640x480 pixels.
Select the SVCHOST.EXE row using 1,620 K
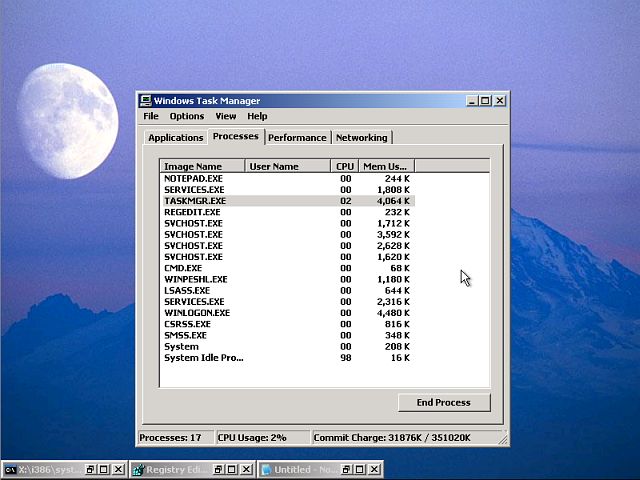click(x=288, y=257)
